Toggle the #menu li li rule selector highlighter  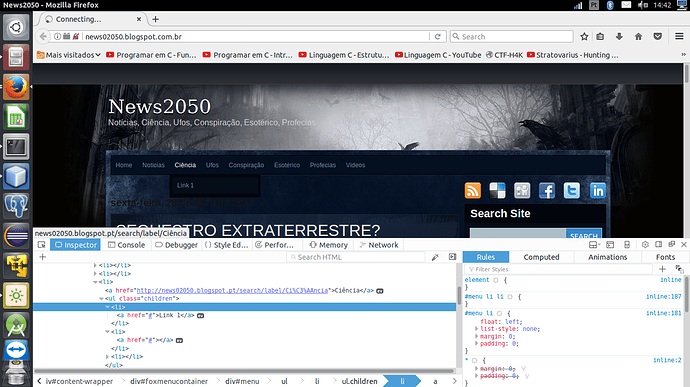510,297
